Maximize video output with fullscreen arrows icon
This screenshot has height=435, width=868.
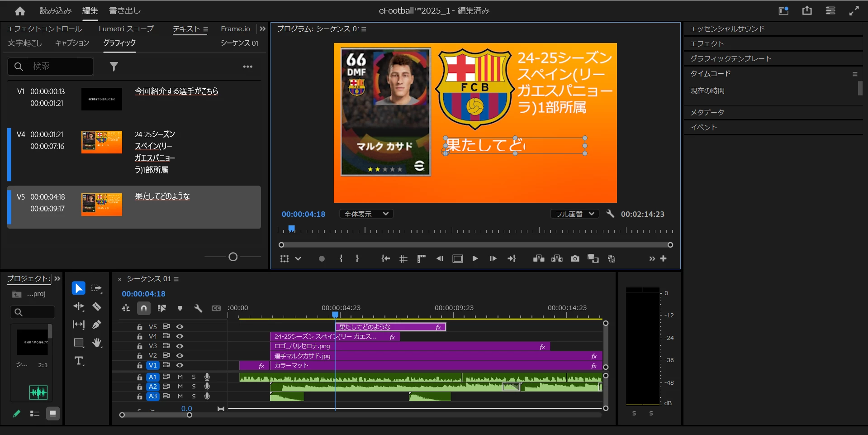(x=854, y=10)
